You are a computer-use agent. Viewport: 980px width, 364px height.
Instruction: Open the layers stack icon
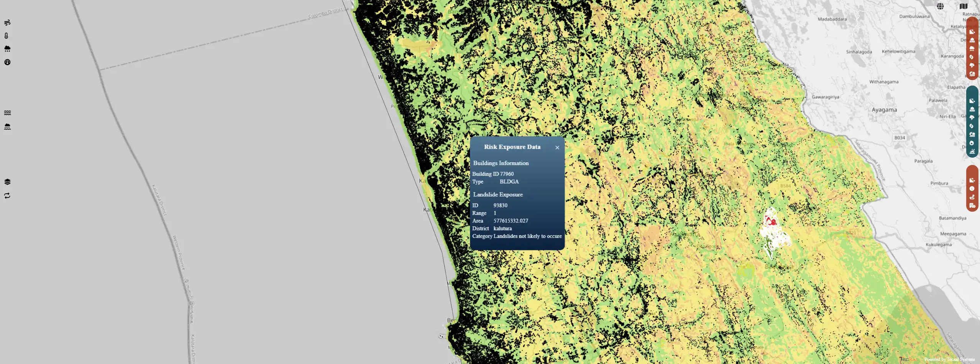7,182
